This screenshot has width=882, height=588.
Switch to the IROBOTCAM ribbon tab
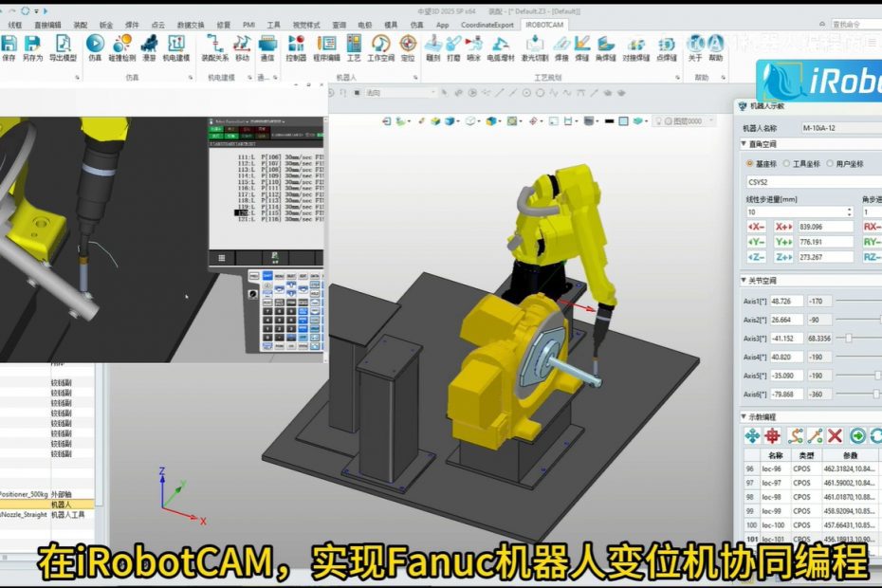coord(544,25)
